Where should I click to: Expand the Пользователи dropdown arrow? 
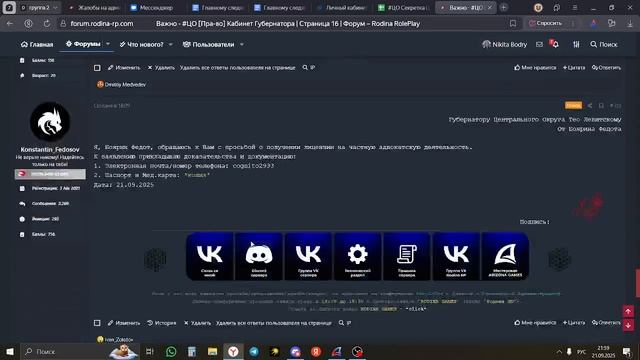242,44
